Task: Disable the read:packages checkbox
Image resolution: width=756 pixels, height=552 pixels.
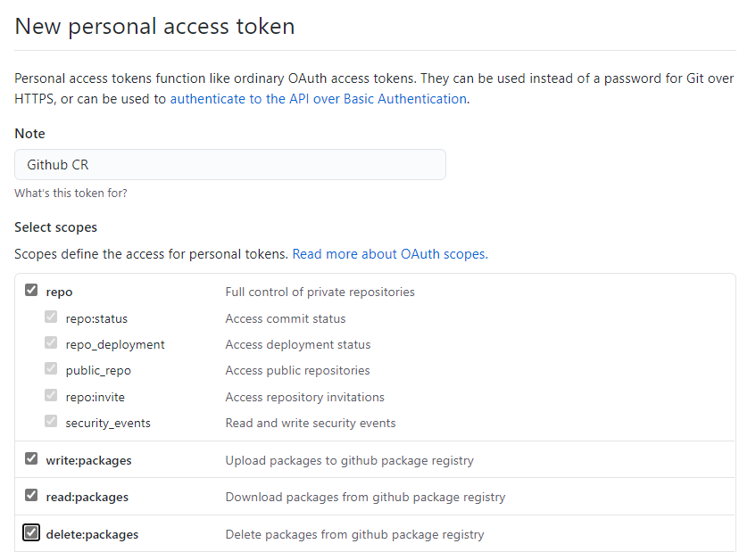Action: (31, 496)
